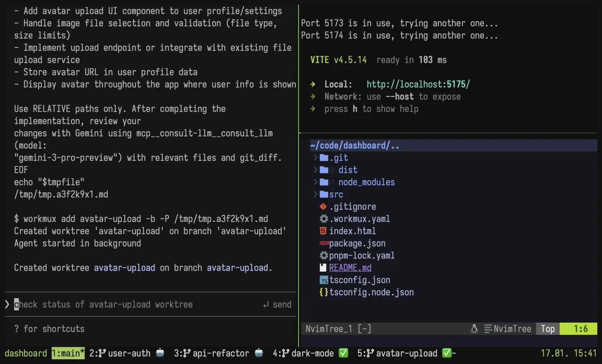
Task: Open package.json in the file tree
Action: click(357, 243)
